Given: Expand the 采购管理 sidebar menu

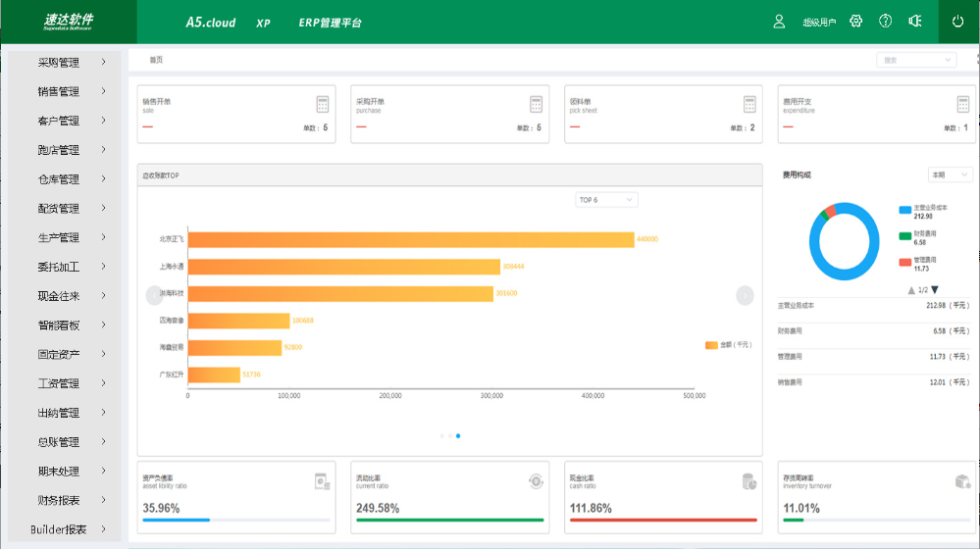Looking at the screenshot, I should (x=61, y=63).
